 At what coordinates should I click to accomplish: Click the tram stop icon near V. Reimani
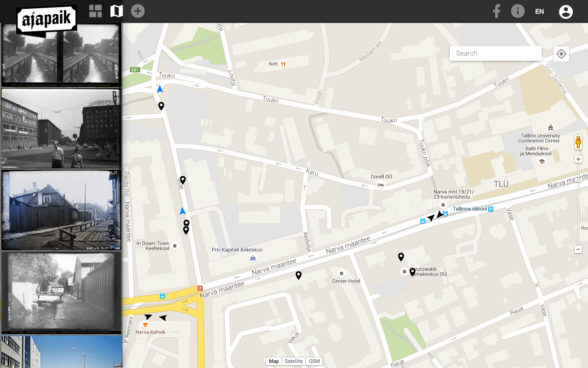tap(162, 296)
